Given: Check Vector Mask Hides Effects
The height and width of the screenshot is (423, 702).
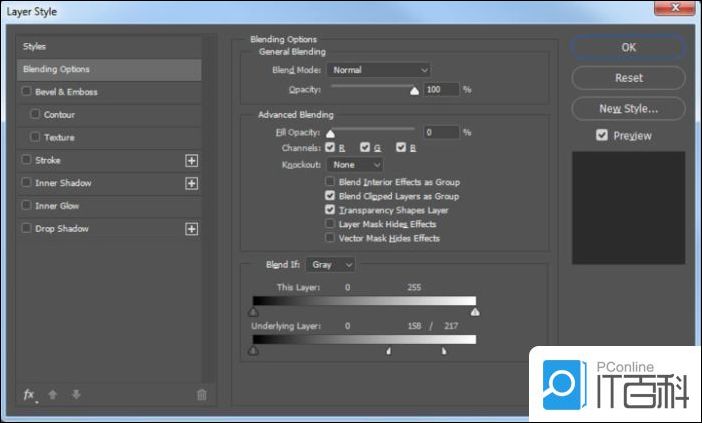Looking at the screenshot, I should pos(330,238).
